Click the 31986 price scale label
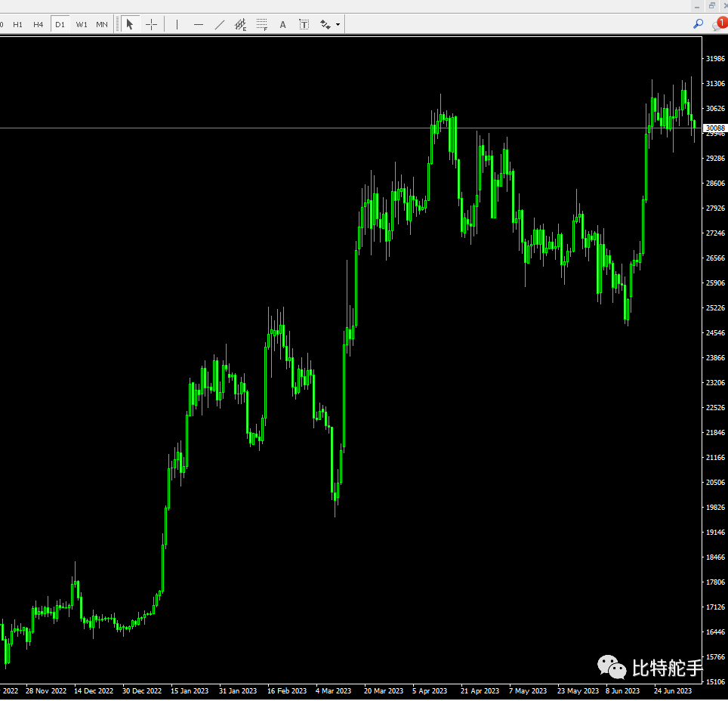The height and width of the screenshot is (701, 728). [715, 58]
